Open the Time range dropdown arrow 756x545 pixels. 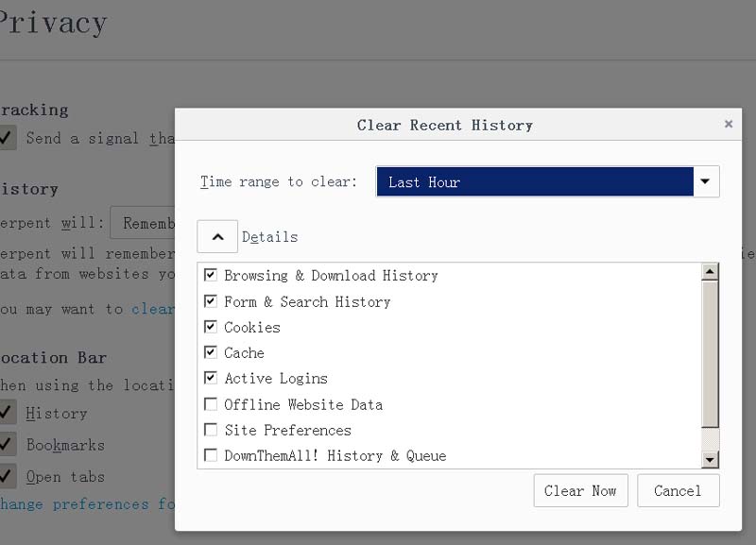tap(706, 181)
